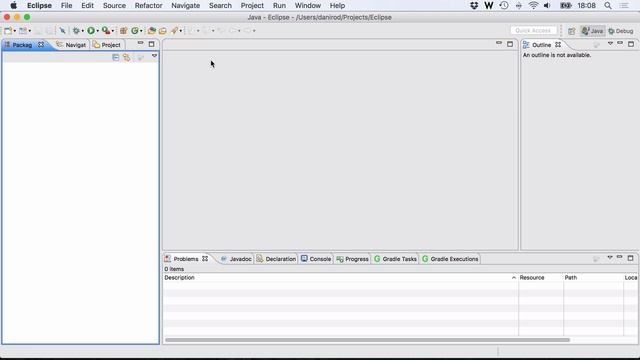The width and height of the screenshot is (640, 360).
Task: Click the Run Last Tool (external tools) icon
Action: 106,31
